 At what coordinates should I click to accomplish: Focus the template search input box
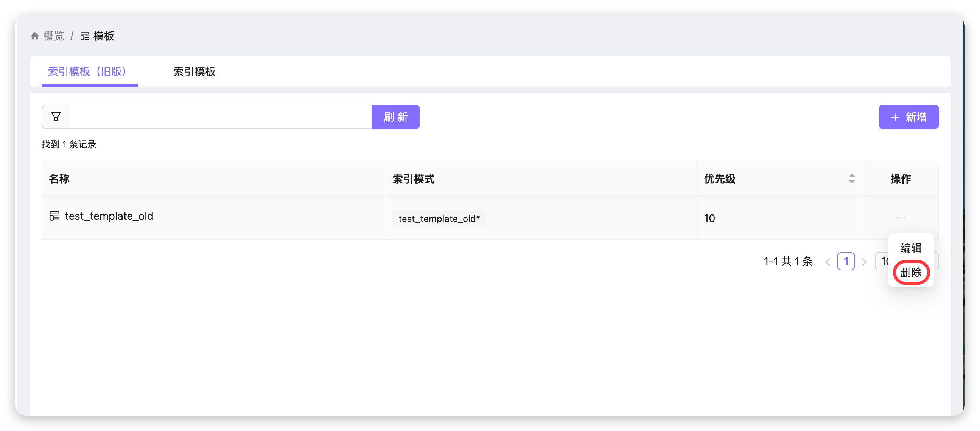pos(221,117)
